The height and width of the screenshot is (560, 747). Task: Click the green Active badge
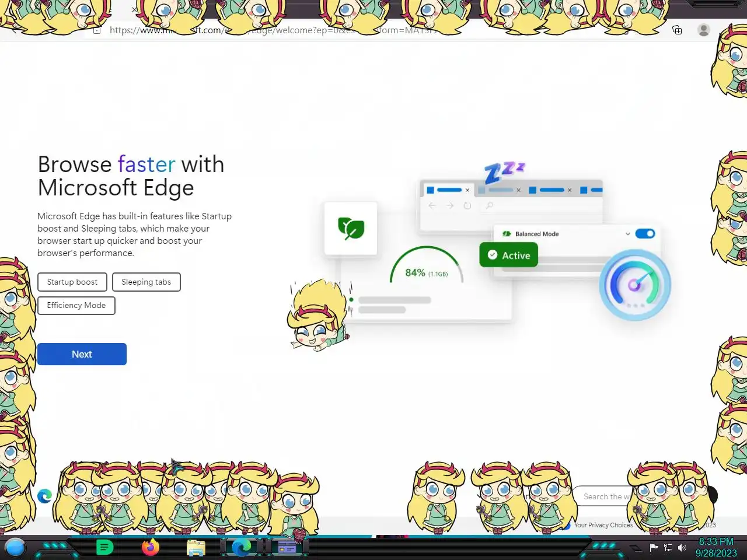pos(509,255)
